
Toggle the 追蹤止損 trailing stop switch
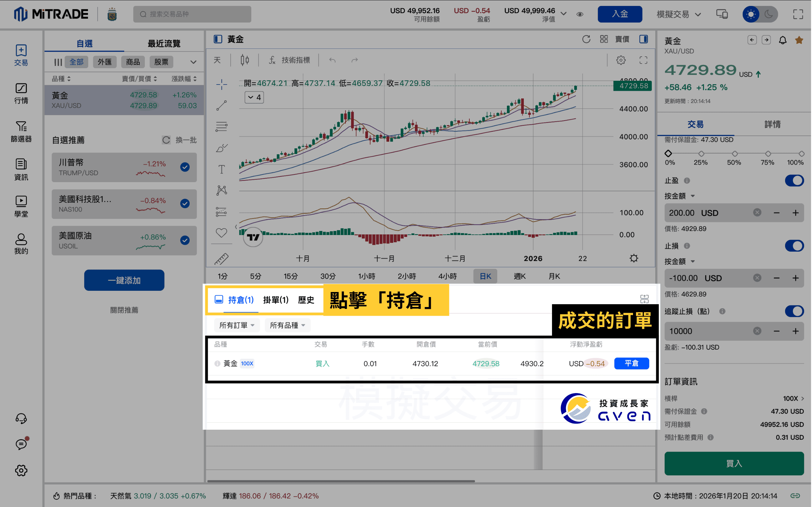(x=794, y=311)
